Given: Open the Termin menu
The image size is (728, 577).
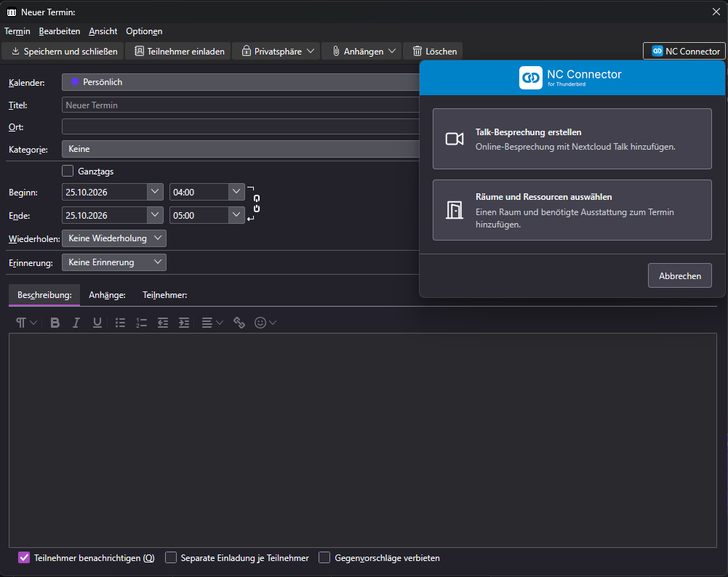Looking at the screenshot, I should pyautogui.click(x=17, y=31).
